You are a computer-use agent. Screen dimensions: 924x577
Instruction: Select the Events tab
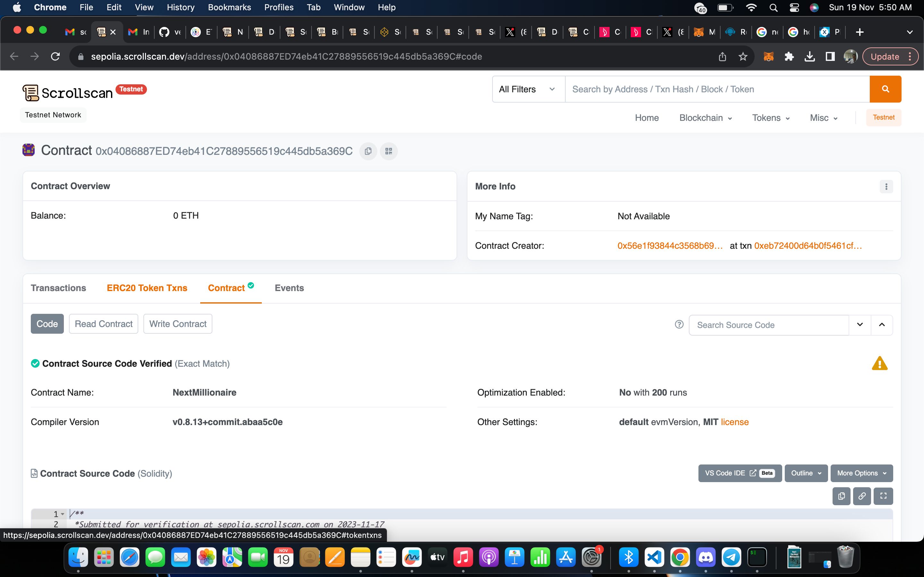[289, 288]
